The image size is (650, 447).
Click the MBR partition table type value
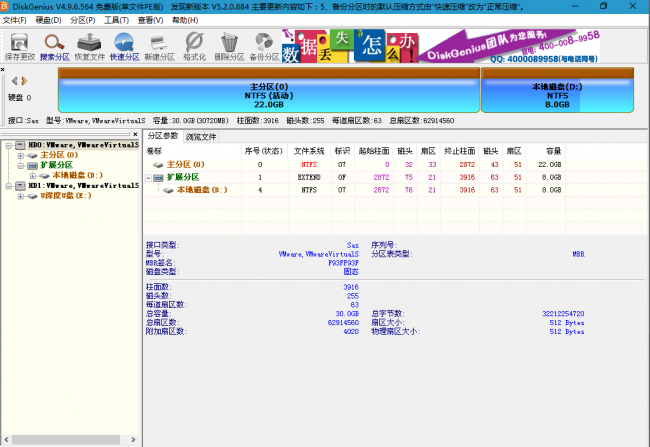[578, 254]
